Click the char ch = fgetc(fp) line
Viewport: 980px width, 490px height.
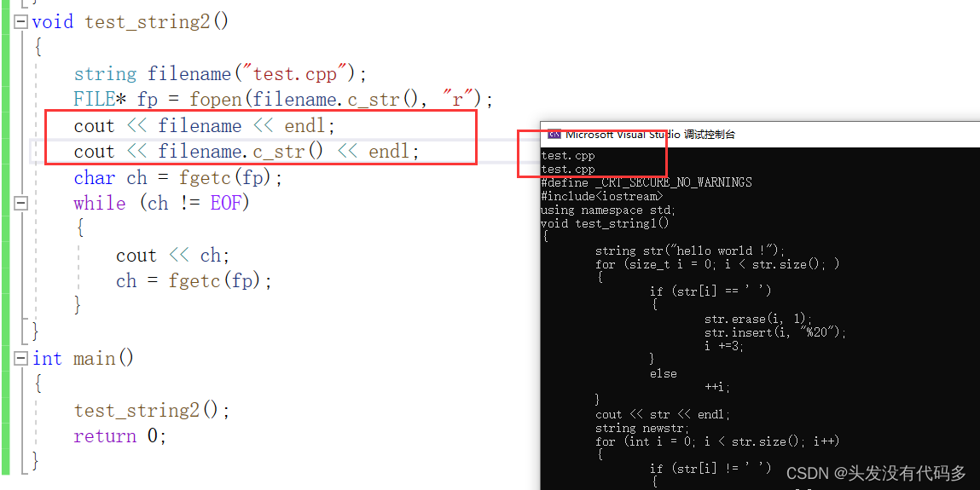point(178,178)
